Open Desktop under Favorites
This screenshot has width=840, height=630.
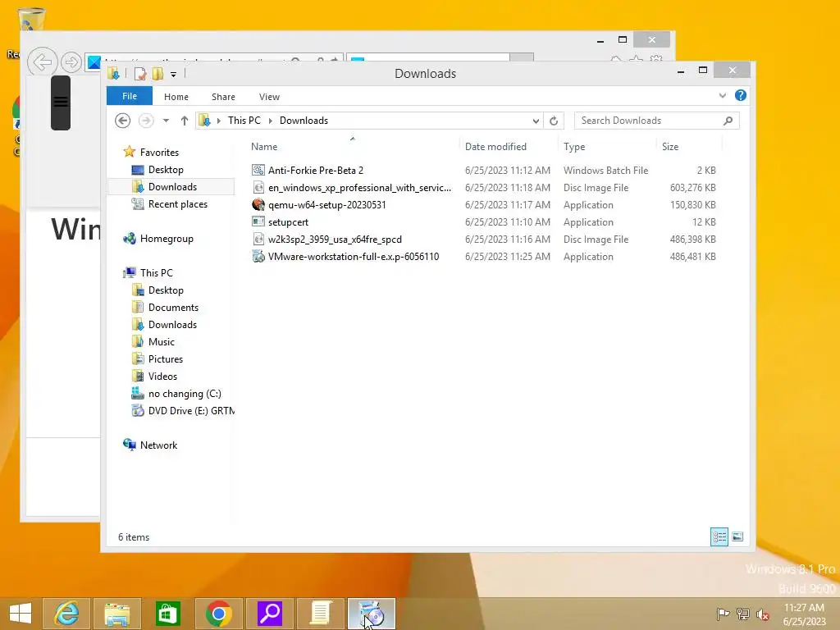pyautogui.click(x=166, y=170)
